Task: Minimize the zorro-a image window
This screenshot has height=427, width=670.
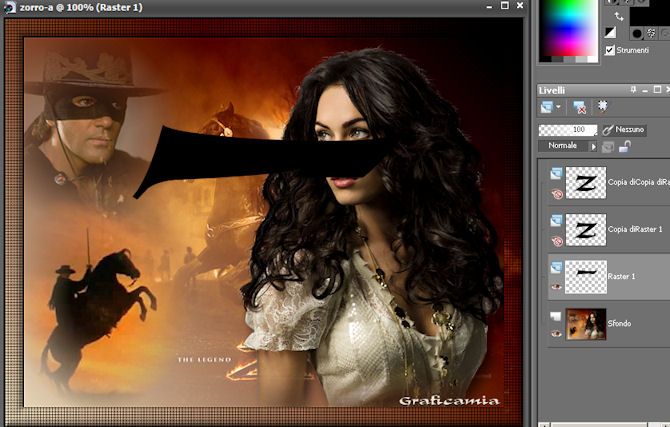Action: point(490,6)
